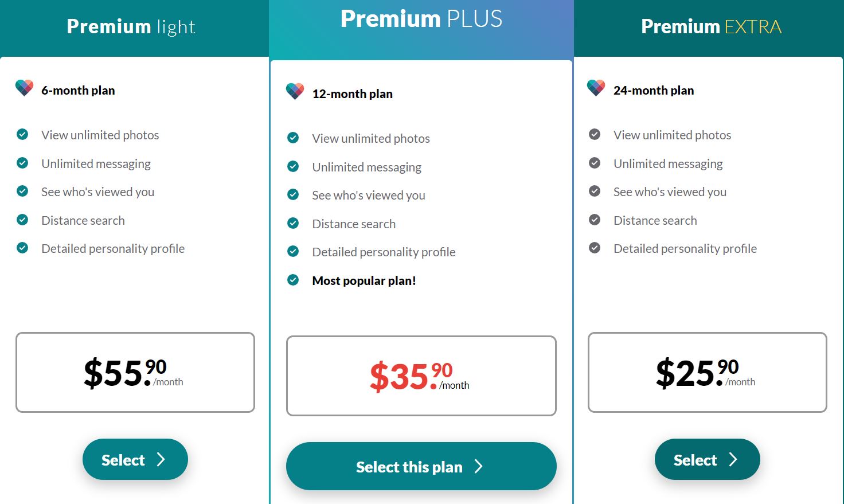Screen dimensions: 844x504
Task: Click the $25.90/month price box
Action: (x=708, y=372)
